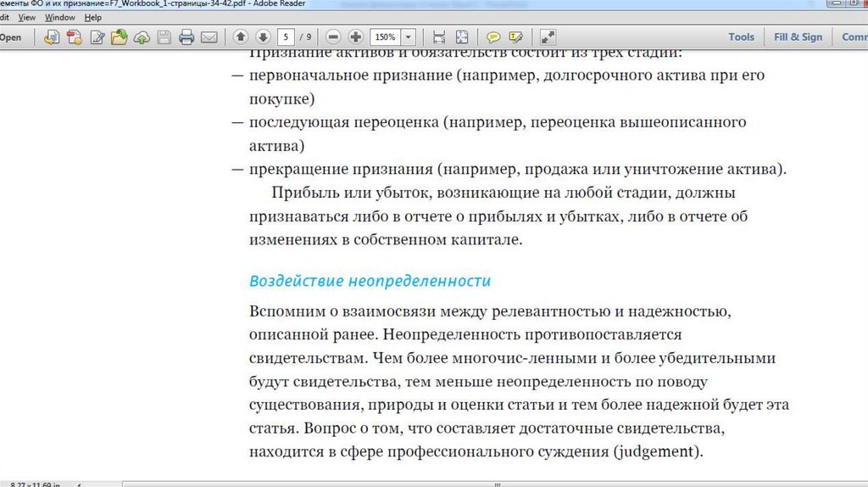Zoom out with the minus icon
868x487 pixels.
332,37
